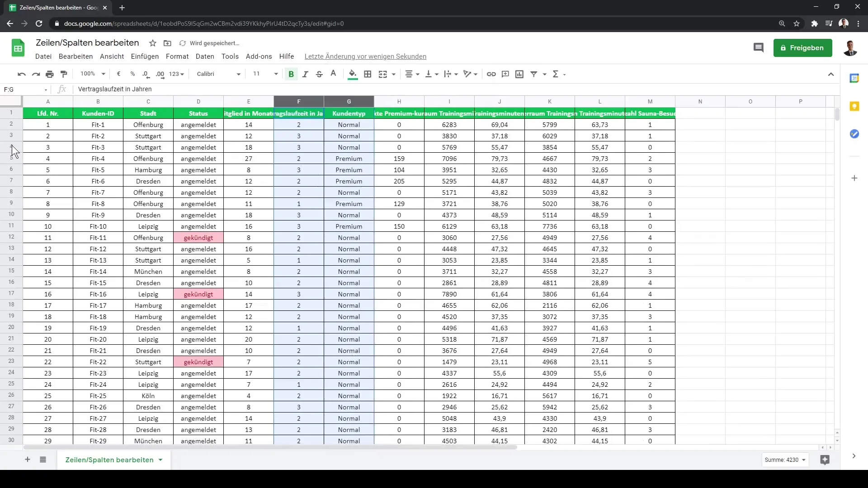Toggle bold formatting
868x488 pixels.
coord(291,74)
